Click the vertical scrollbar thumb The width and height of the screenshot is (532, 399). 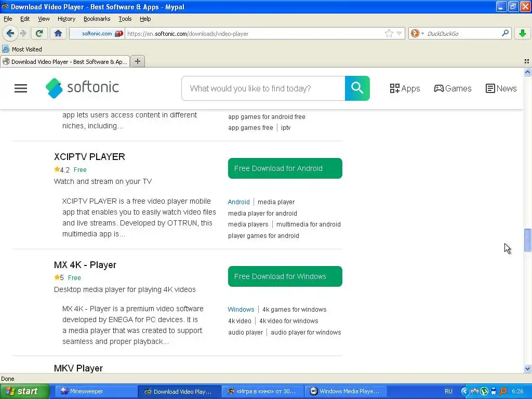coord(527,240)
